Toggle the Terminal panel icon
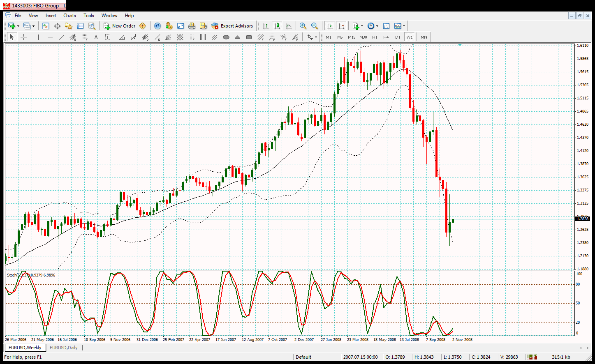 (80, 26)
